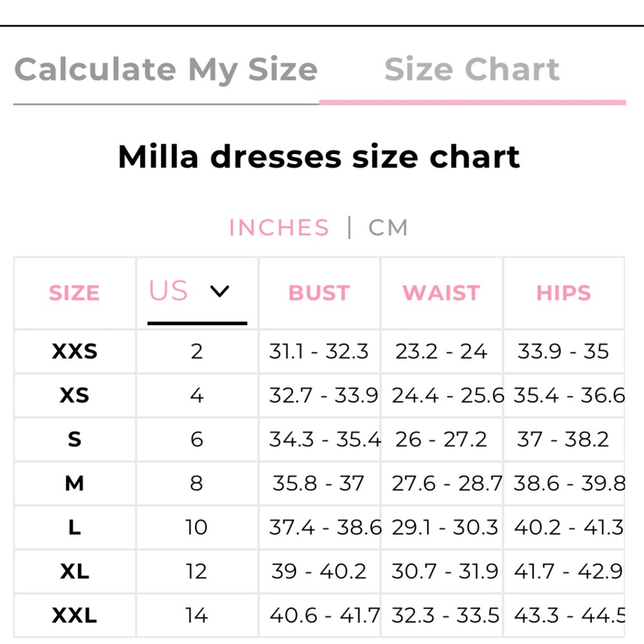Switch to the Calculate My Size tab
Viewport: 644px width, 644px height.
point(166,70)
